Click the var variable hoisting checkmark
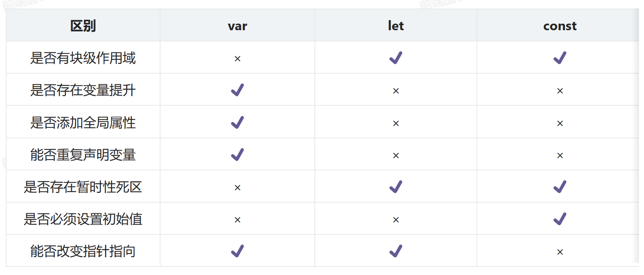Screen dimensions: 644x275 pyautogui.click(x=237, y=90)
